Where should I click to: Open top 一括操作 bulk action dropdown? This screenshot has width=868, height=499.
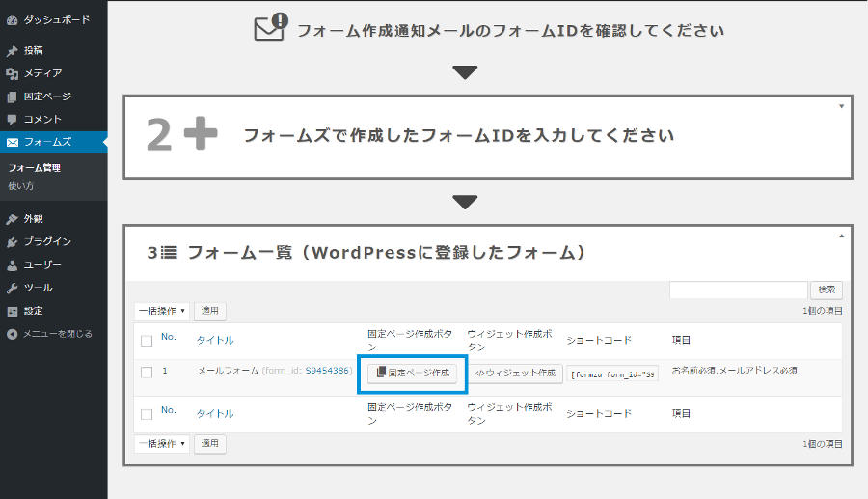[162, 311]
